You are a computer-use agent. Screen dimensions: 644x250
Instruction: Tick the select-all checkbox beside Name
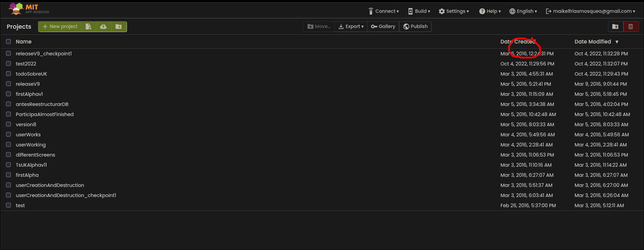point(8,41)
